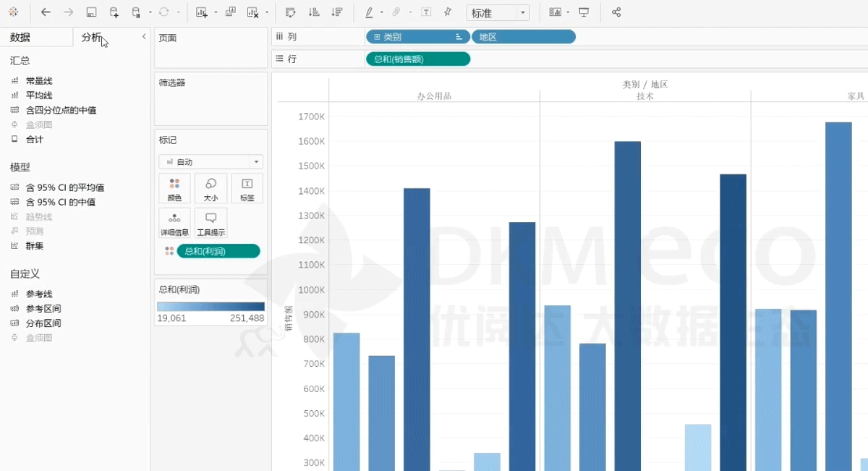Screen dimensions: 868x471
Task: Save the workbook using the save icon
Action: pyautogui.click(x=91, y=12)
